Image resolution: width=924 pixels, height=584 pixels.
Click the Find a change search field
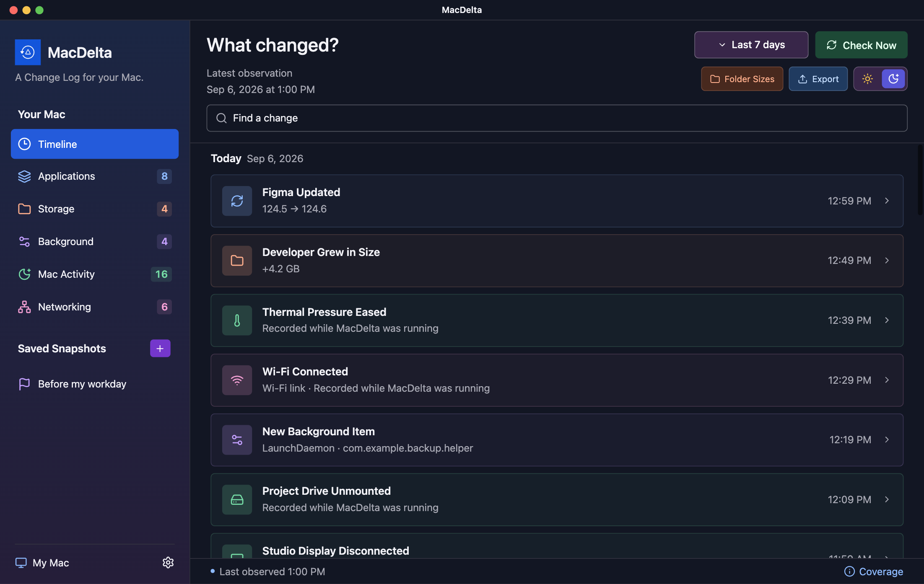[x=557, y=118]
